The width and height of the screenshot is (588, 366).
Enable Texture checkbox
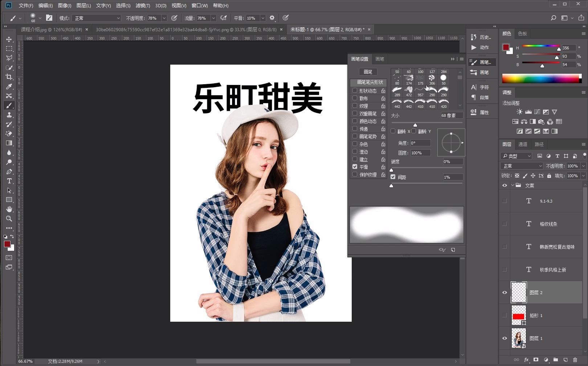coord(355,106)
